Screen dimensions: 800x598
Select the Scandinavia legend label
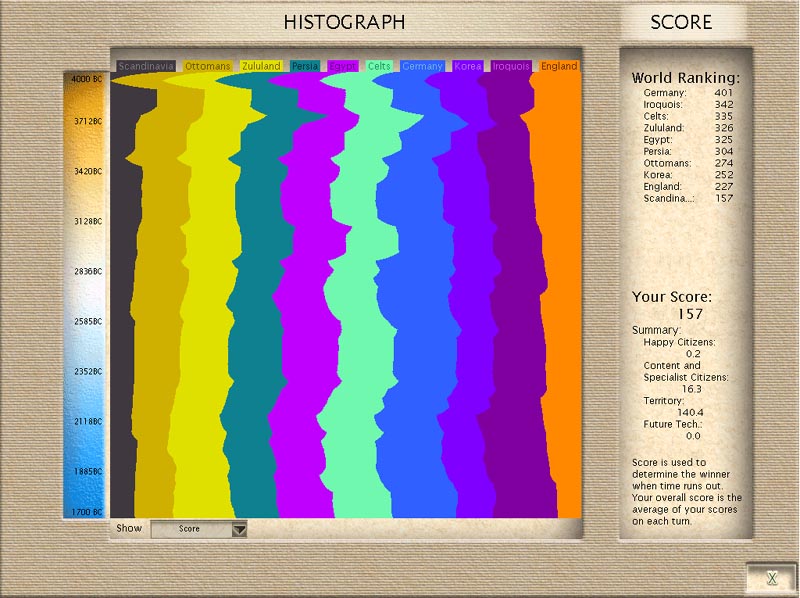pyautogui.click(x=146, y=67)
